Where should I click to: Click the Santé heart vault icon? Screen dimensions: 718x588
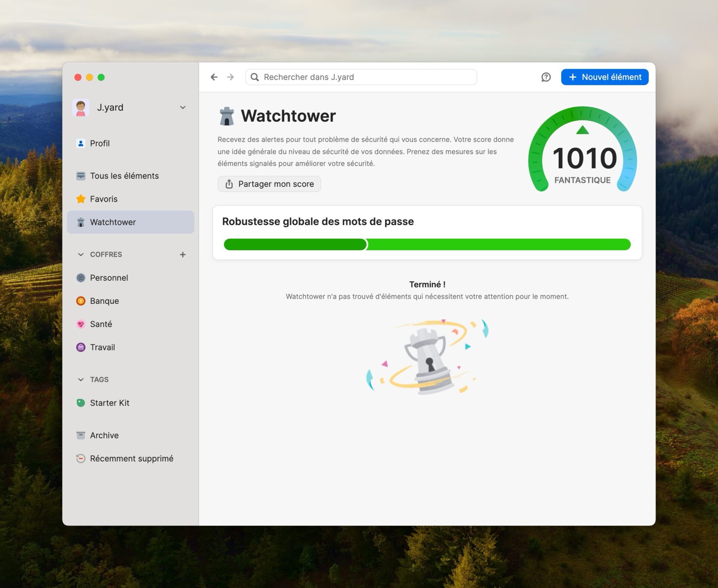point(81,324)
